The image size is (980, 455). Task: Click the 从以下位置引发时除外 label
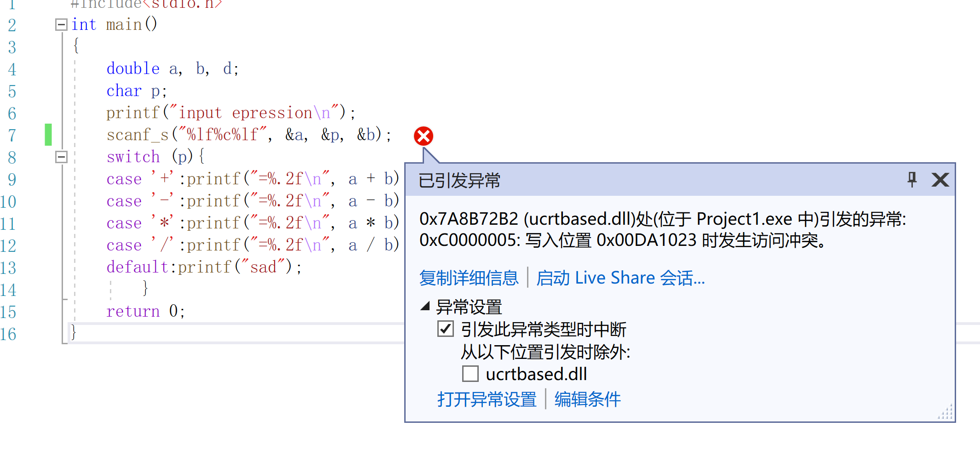tap(545, 352)
